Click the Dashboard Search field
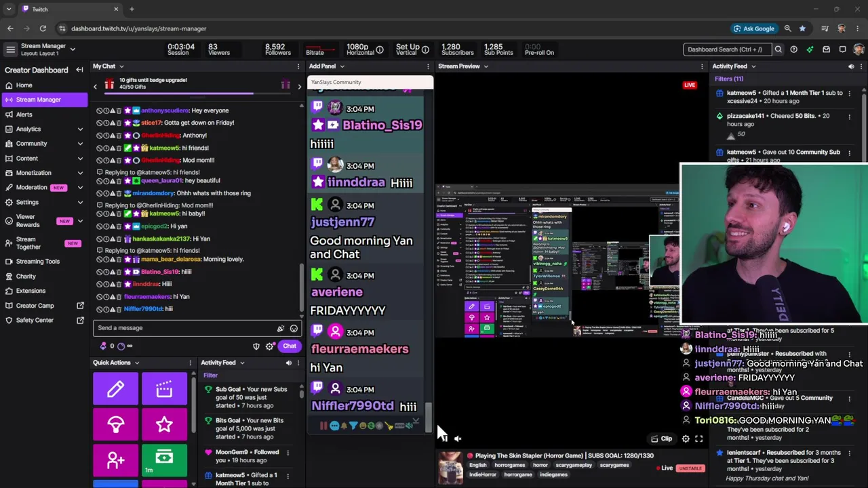Screen dimensions: 868x488 [726, 49]
